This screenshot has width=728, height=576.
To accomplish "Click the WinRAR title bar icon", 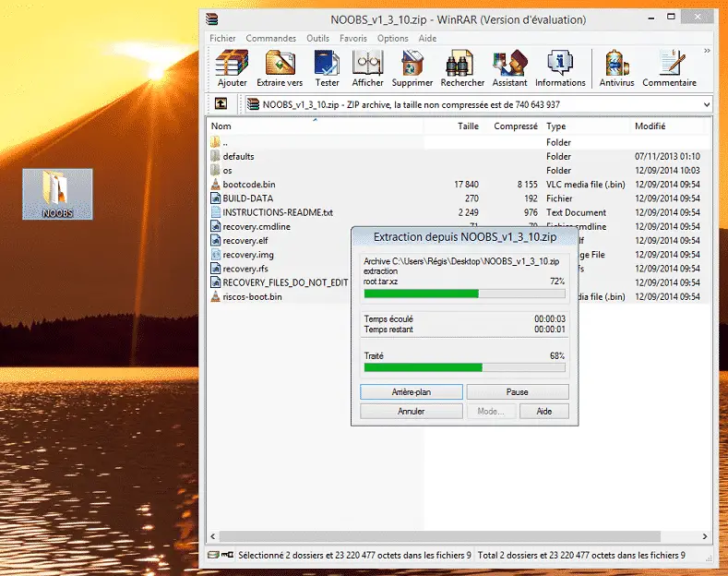I will tap(211, 19).
